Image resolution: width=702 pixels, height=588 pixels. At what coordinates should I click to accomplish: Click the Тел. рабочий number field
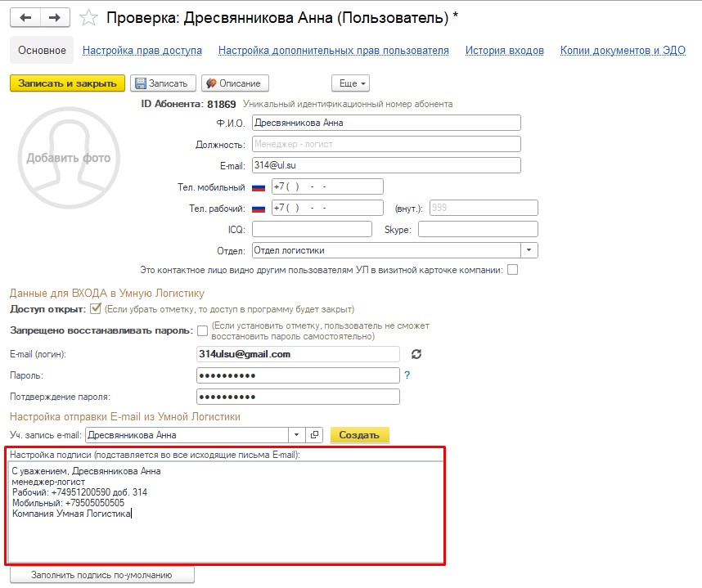[327, 208]
